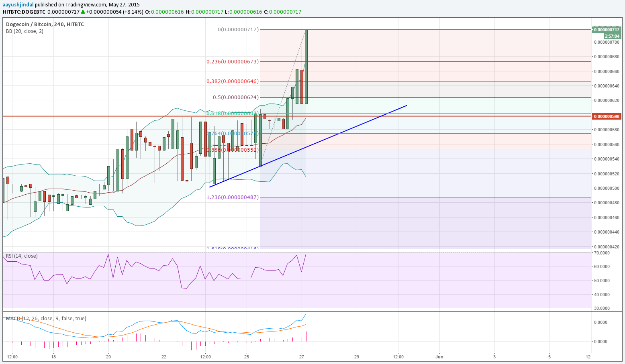Select the 0.382 Fibonacci level label
Image resolution: width=625 pixels, height=364 pixels.
pyautogui.click(x=232, y=81)
